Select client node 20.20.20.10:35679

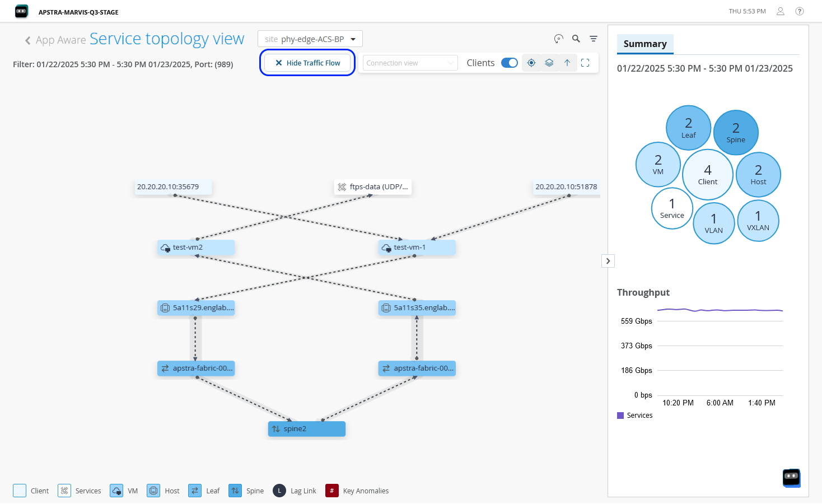tap(173, 187)
